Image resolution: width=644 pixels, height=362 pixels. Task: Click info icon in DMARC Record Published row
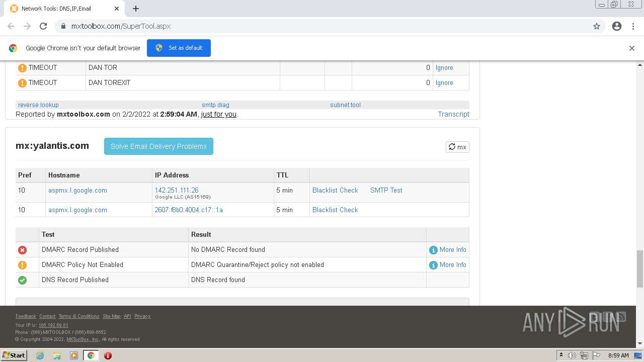(x=433, y=250)
